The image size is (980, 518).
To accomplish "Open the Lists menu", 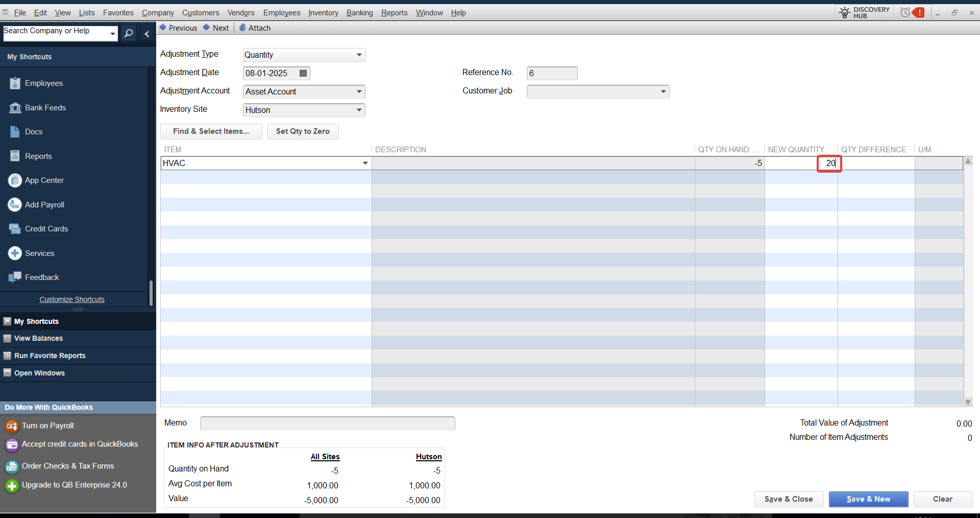I will [x=87, y=13].
